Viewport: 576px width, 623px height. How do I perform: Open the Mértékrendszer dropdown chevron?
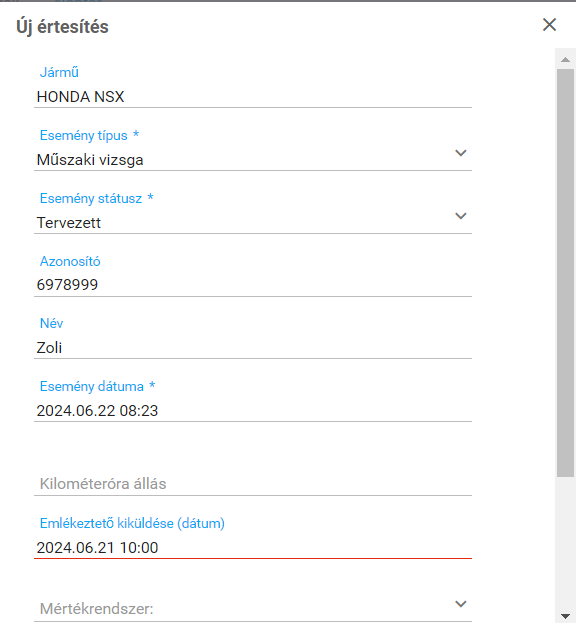[x=460, y=604]
